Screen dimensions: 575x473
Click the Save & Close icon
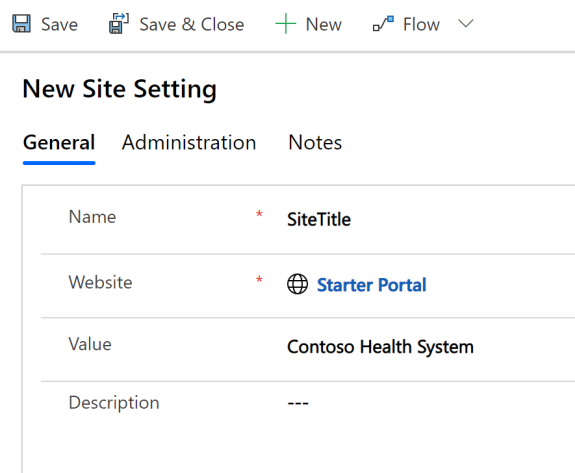click(119, 23)
